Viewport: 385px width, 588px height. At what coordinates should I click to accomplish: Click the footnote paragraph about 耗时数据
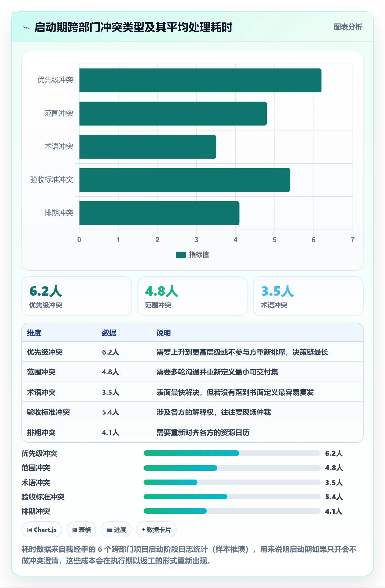(x=189, y=555)
